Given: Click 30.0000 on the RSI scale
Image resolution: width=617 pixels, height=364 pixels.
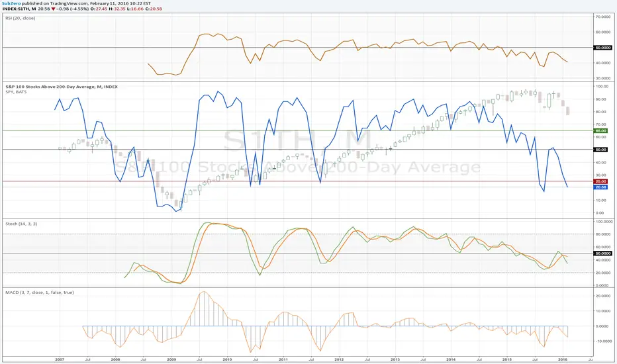Looking at the screenshot, I should [603, 78].
